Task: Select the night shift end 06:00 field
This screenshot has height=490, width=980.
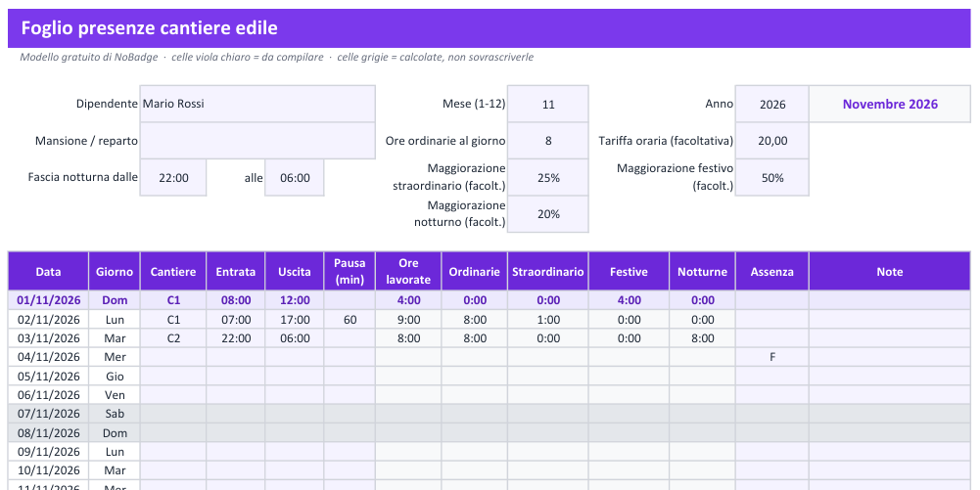Action: [x=295, y=177]
